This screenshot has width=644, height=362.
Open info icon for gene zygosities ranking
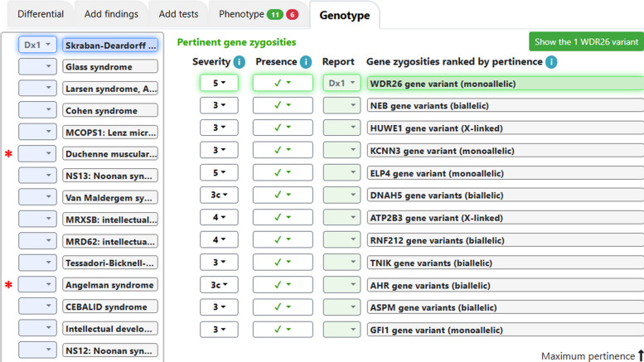point(551,62)
